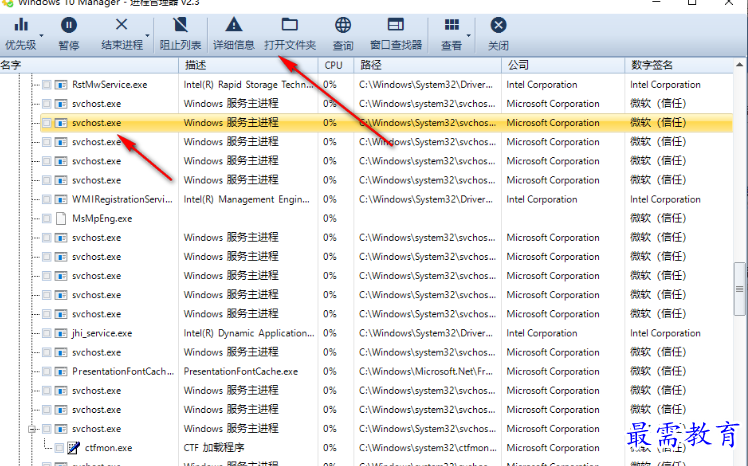Screen dimensions: 748x466
Task: Click the MsMpEng.exe blank file icon
Action: tap(61, 218)
